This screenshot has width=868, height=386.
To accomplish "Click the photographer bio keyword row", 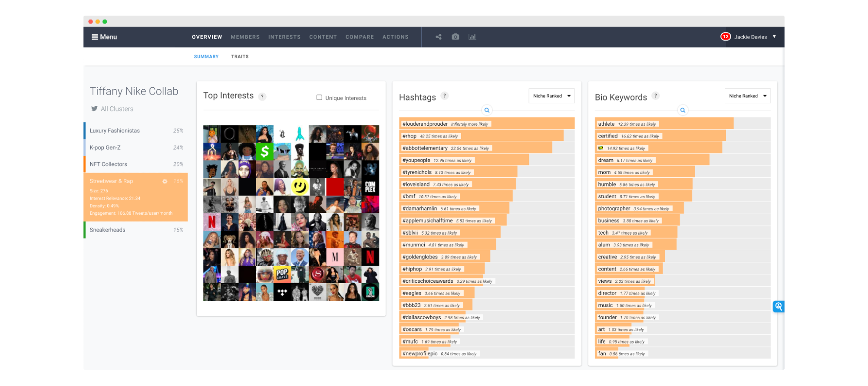I will pos(683,208).
